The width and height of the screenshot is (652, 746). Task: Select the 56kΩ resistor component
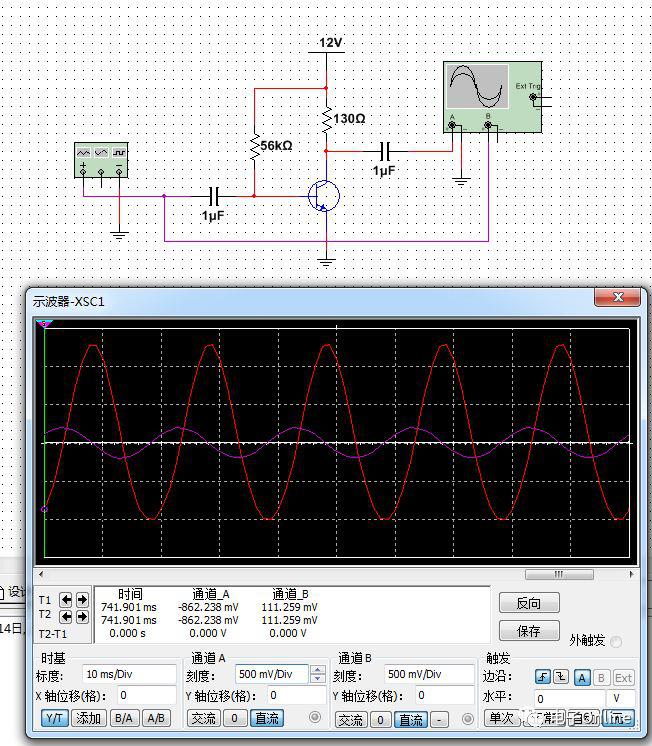coord(254,146)
